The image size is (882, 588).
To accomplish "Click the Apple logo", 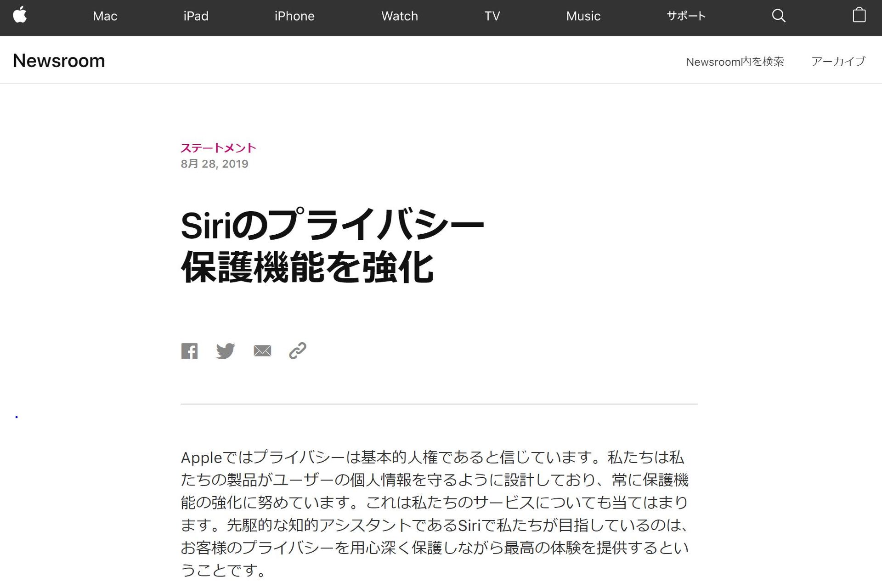I will pyautogui.click(x=22, y=15).
